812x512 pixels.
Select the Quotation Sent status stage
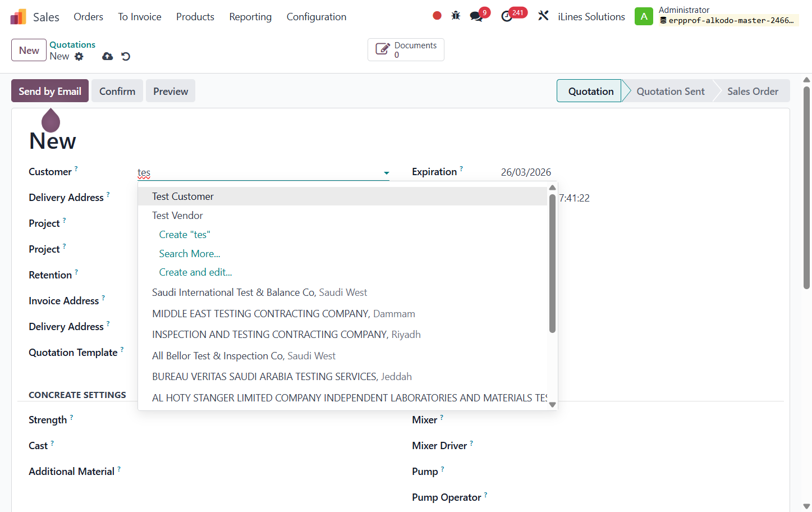[x=670, y=91]
